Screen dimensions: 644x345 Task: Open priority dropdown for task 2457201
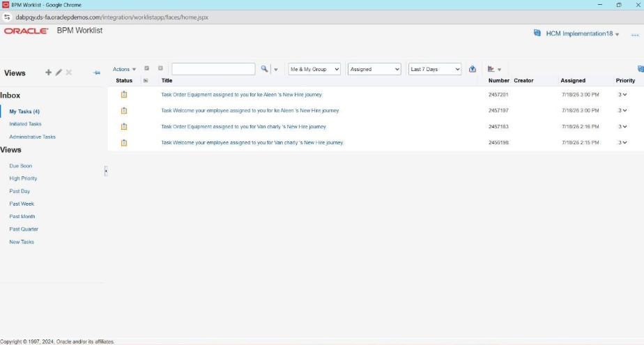coord(622,95)
